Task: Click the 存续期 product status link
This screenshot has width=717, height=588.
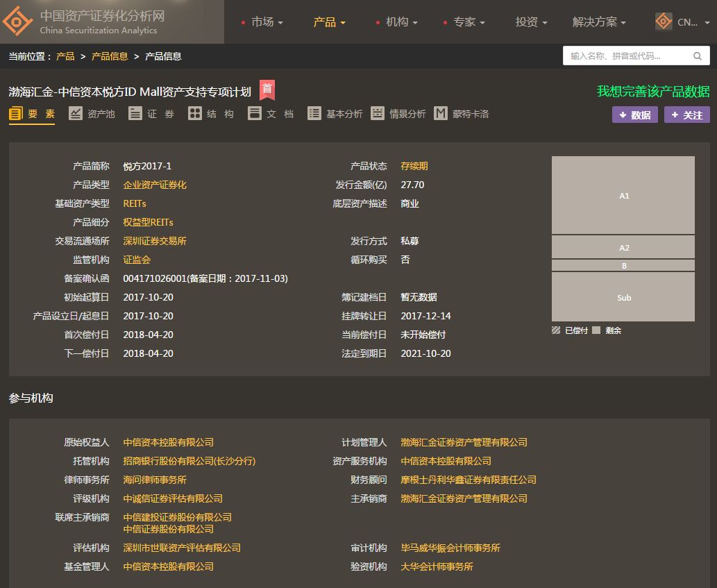Action: pos(414,166)
